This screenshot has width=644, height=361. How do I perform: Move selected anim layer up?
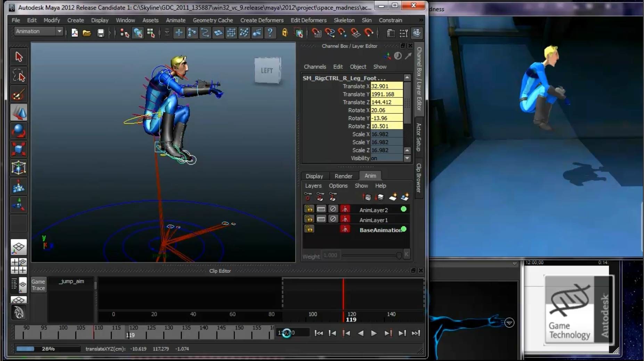tap(367, 197)
